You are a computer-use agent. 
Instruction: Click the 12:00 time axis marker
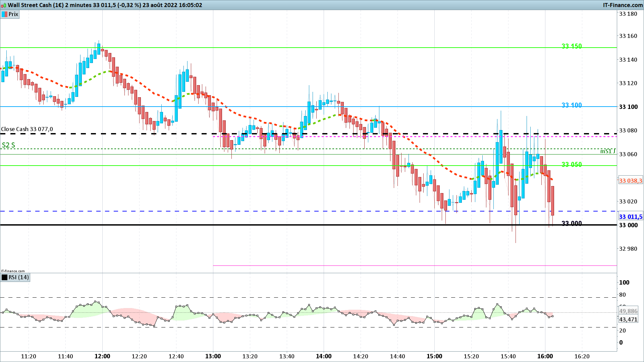pyautogui.click(x=102, y=356)
